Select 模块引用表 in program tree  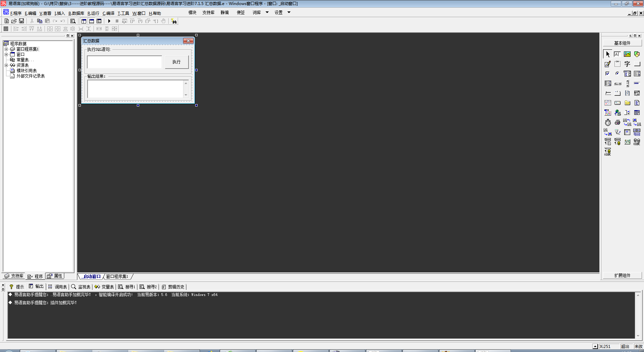[x=26, y=71]
